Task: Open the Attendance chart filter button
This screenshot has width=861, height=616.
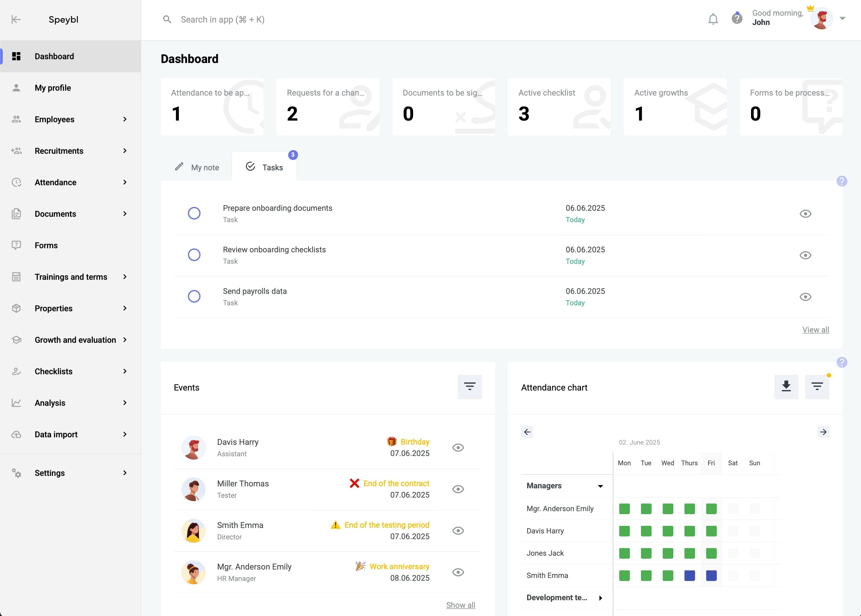Action: point(817,386)
